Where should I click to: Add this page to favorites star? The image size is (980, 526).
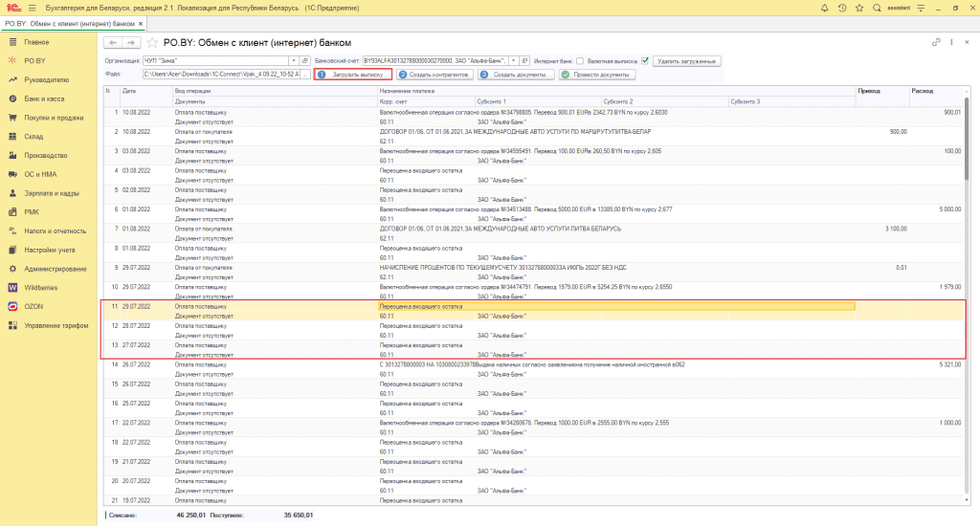point(152,43)
